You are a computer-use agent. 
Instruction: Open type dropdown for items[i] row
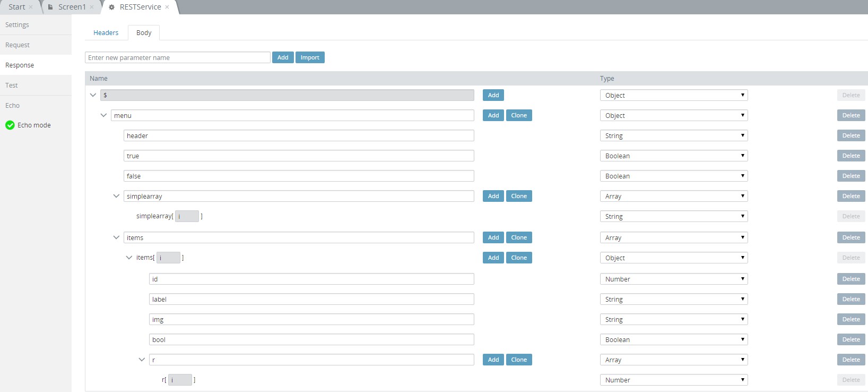(x=674, y=258)
